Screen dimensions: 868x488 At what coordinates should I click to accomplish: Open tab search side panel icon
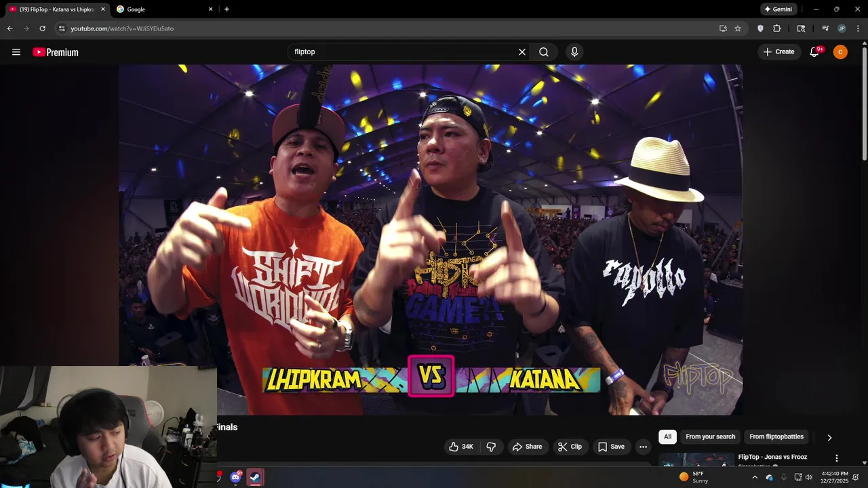click(801, 28)
